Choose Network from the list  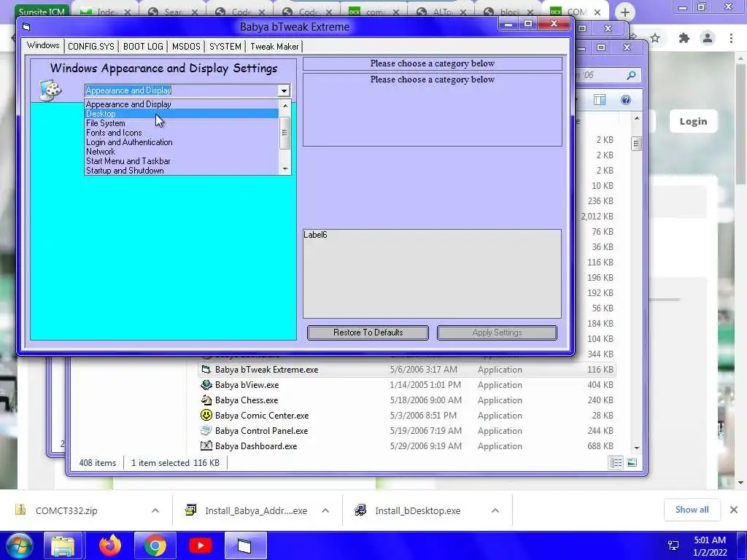(x=182, y=152)
